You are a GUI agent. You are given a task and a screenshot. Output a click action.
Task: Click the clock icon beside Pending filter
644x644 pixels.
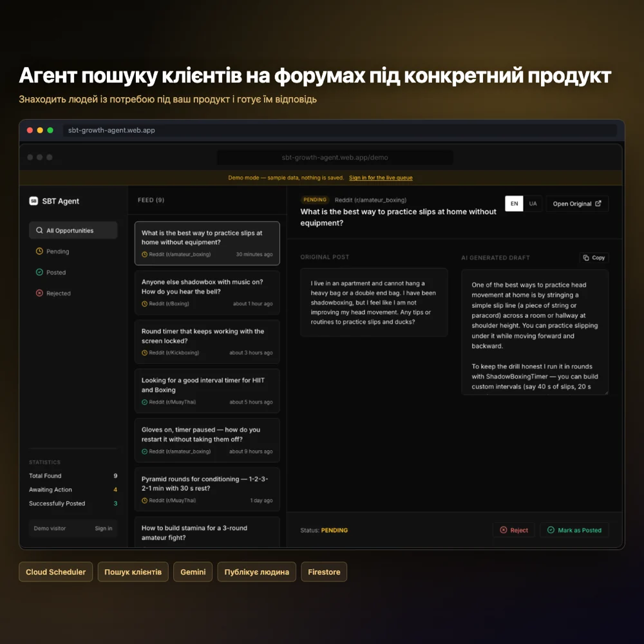coord(39,251)
